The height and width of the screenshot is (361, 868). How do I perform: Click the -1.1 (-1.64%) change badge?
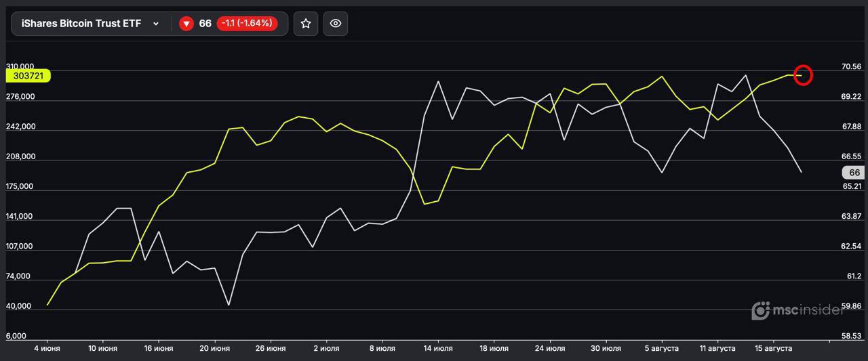tap(248, 24)
